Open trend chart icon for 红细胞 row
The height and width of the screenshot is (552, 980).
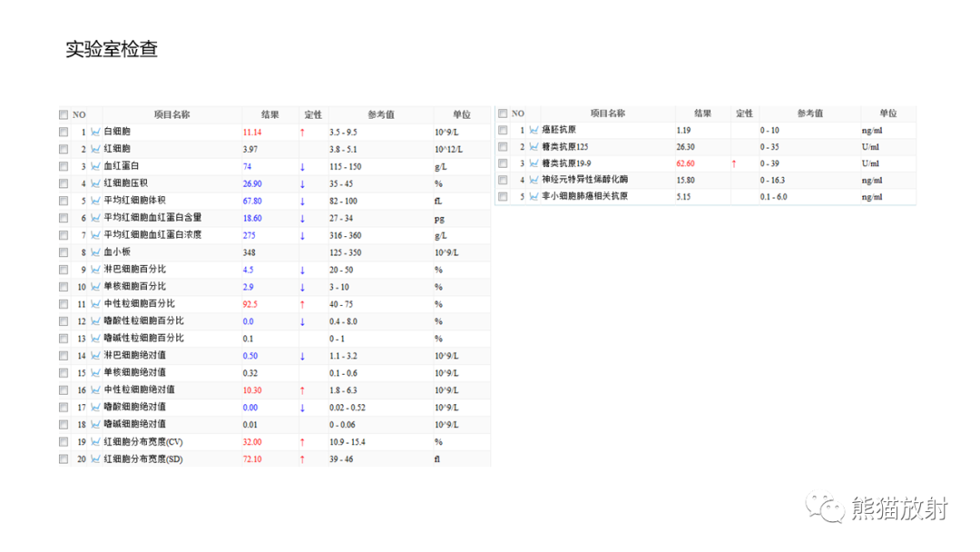[x=95, y=149]
